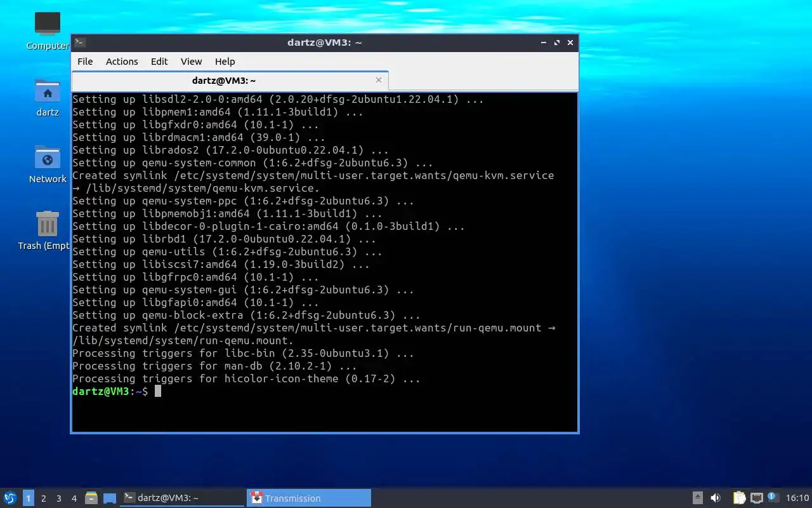Open the View menu in terminal
The image size is (812, 508).
point(191,62)
